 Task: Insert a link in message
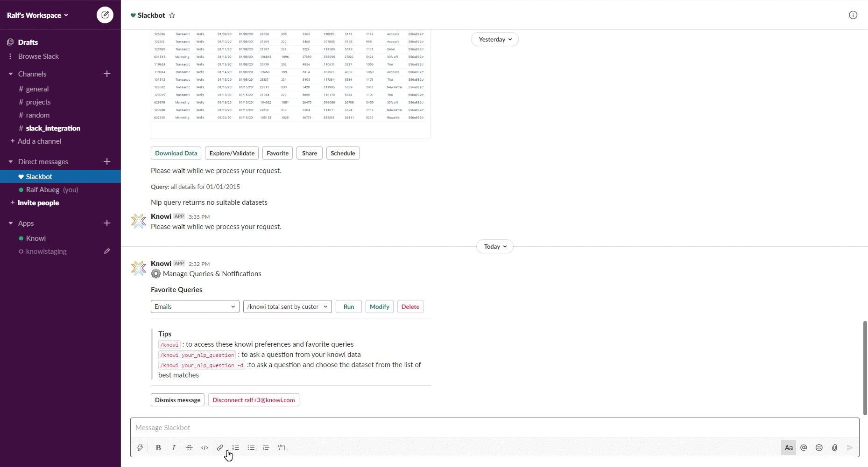[220, 447]
